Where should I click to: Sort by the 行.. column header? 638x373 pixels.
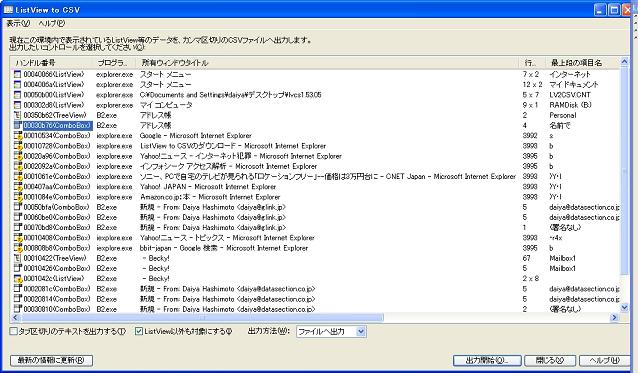coord(533,63)
